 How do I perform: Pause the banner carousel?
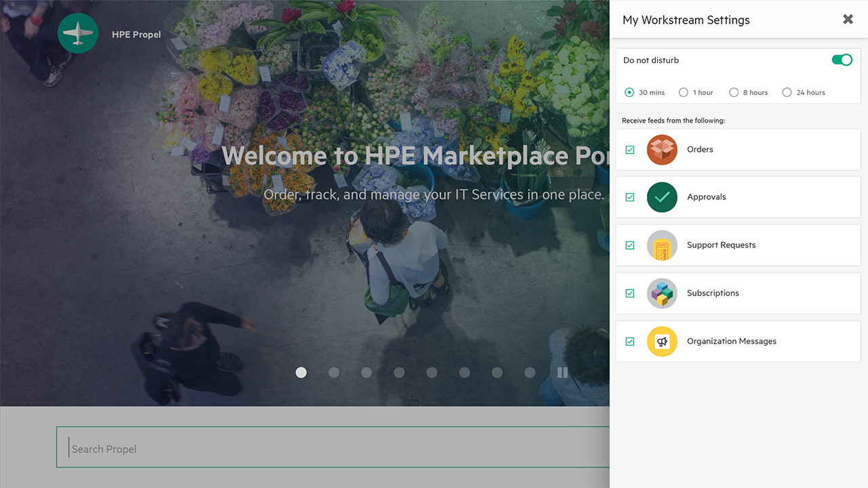(562, 372)
